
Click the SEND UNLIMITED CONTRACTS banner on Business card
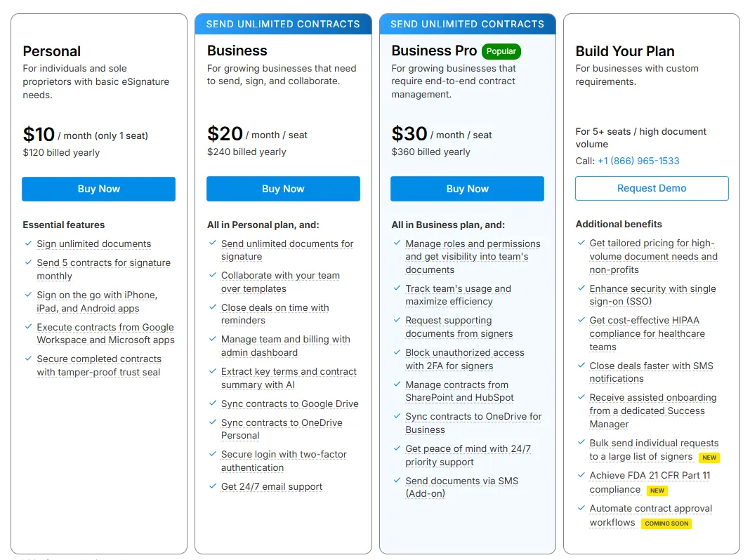click(283, 24)
